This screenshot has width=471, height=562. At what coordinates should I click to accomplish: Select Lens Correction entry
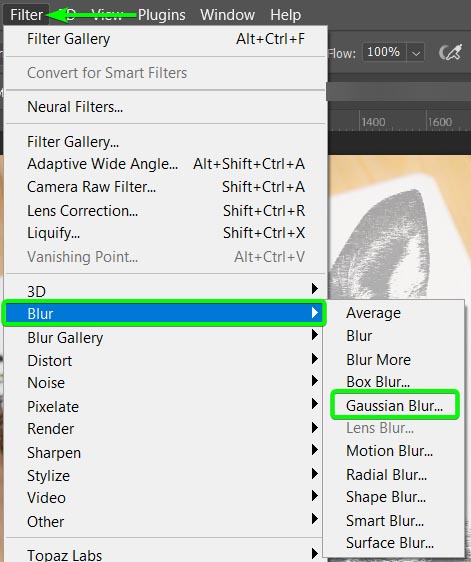165,211
